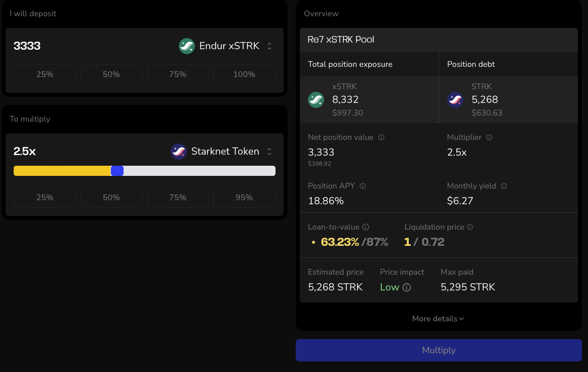Screen dimensions: 588x372
Task: Click the Loan-to-value info icon
Action: [366, 227]
